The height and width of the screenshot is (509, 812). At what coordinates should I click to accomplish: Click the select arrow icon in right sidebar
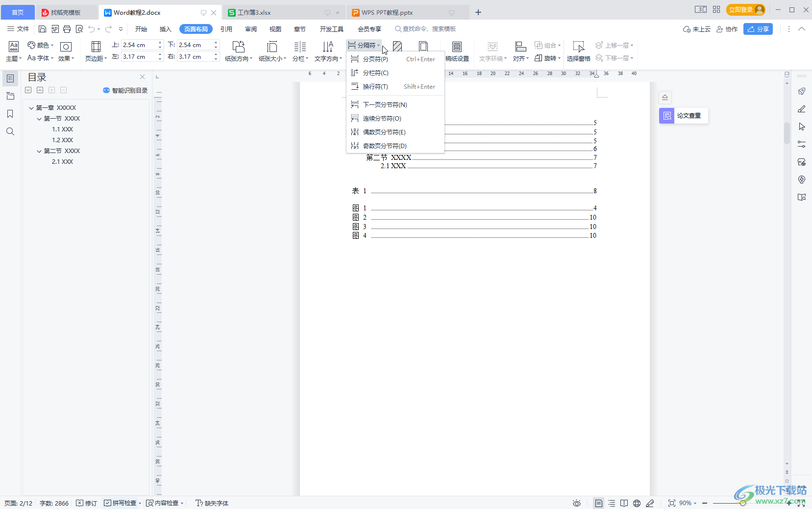pyautogui.click(x=802, y=127)
